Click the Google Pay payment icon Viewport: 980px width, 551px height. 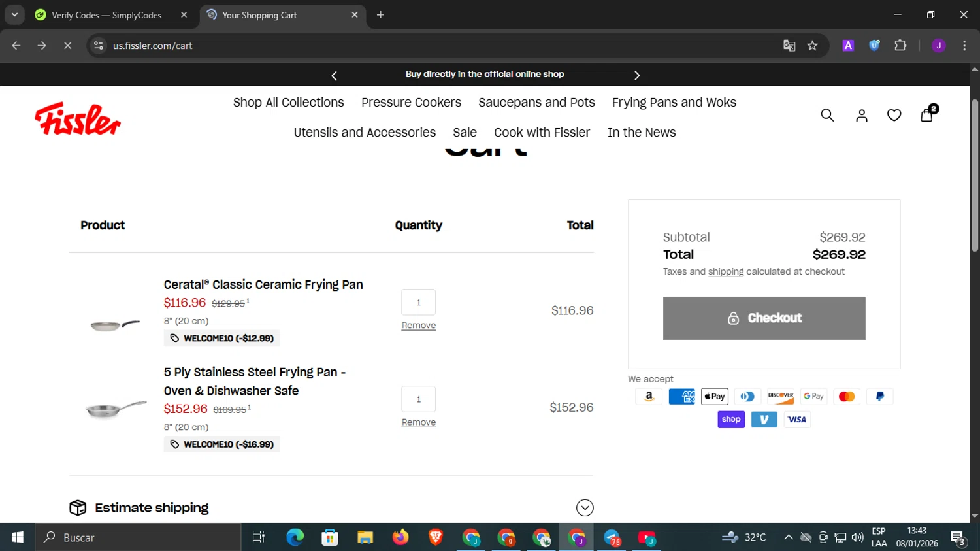pos(813,396)
